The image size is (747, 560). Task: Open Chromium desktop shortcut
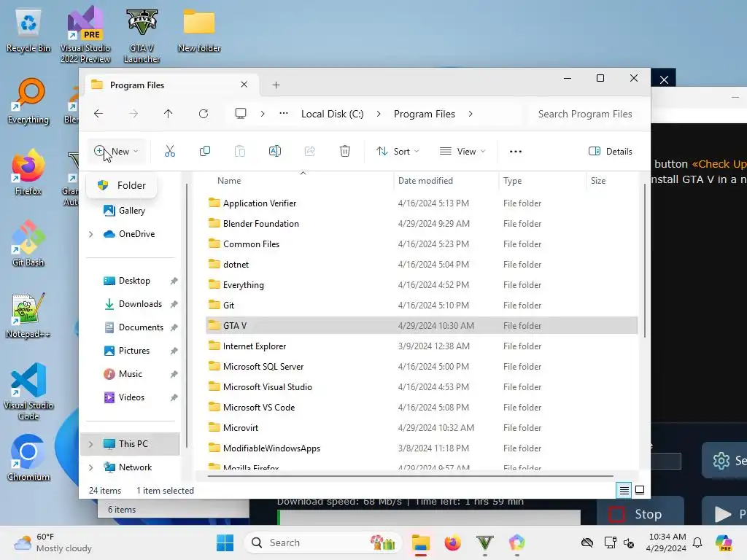28,458
